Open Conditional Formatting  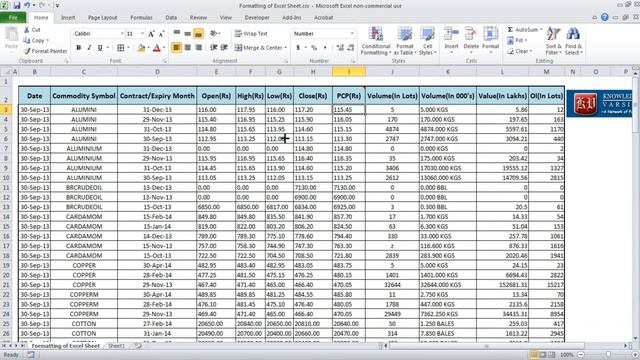tap(376, 41)
